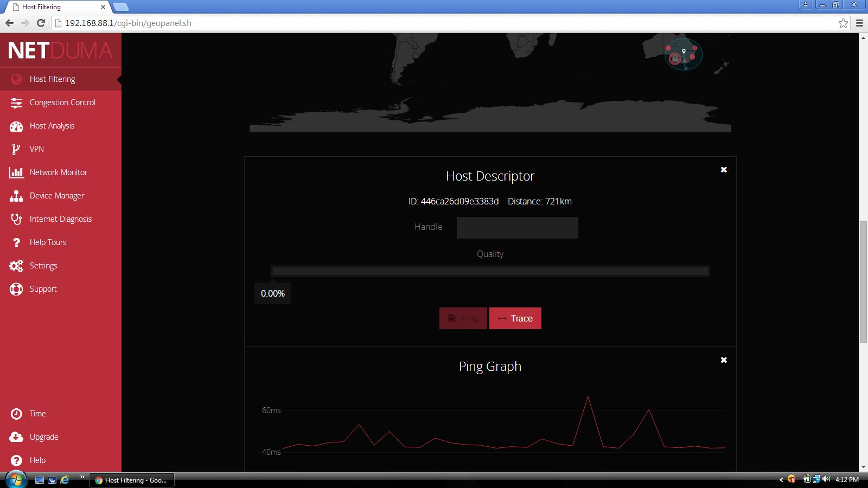Close the Host Descriptor panel

[x=724, y=170]
